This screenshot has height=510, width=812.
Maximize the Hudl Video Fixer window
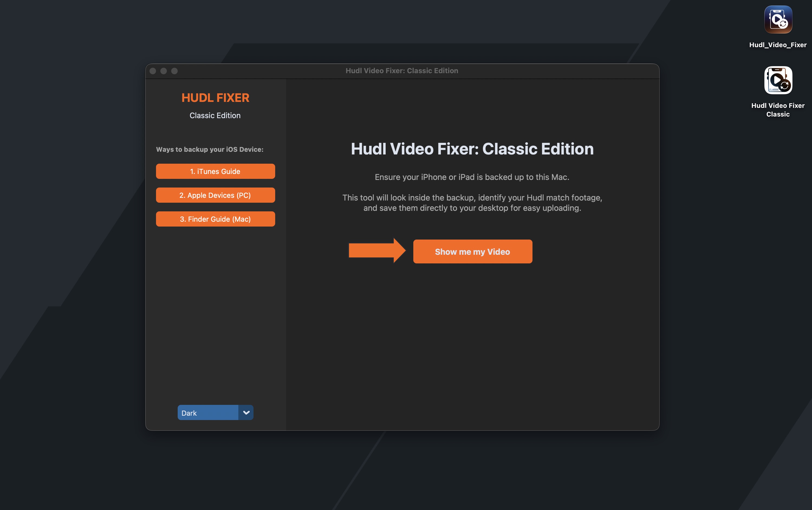[174, 71]
